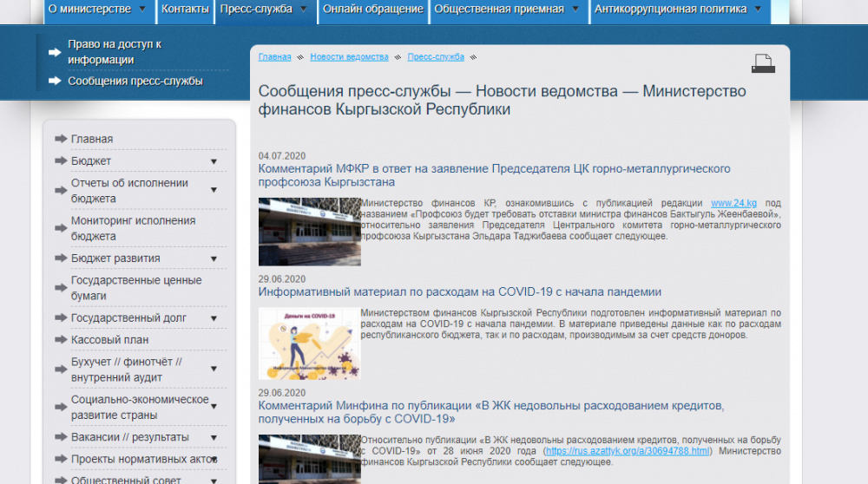Open article Комментарий МФКР в ответ на заявление
Image resolution: width=868 pixels, height=484 pixels.
(x=495, y=175)
